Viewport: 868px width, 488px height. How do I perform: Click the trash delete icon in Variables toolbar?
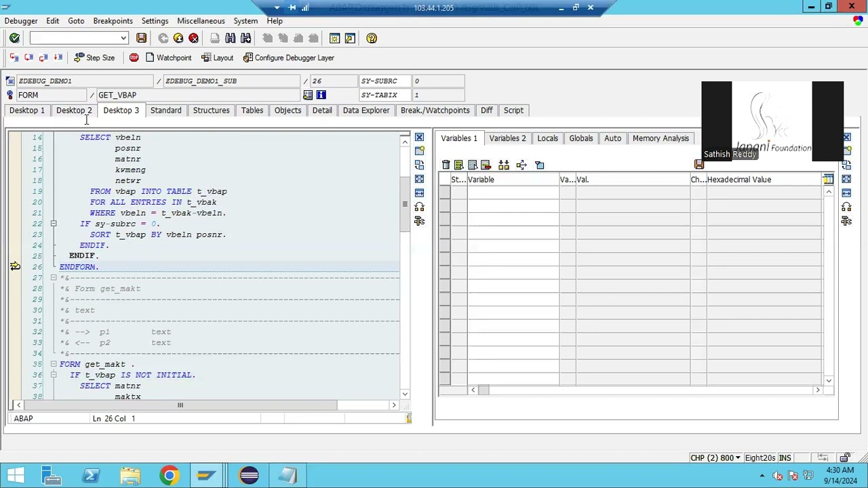[446, 165]
